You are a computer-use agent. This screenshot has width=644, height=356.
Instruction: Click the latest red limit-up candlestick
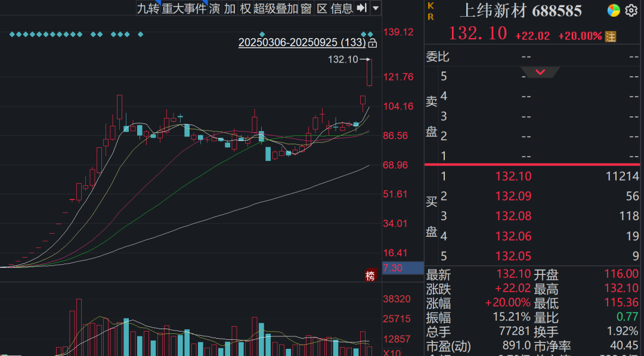370,73
